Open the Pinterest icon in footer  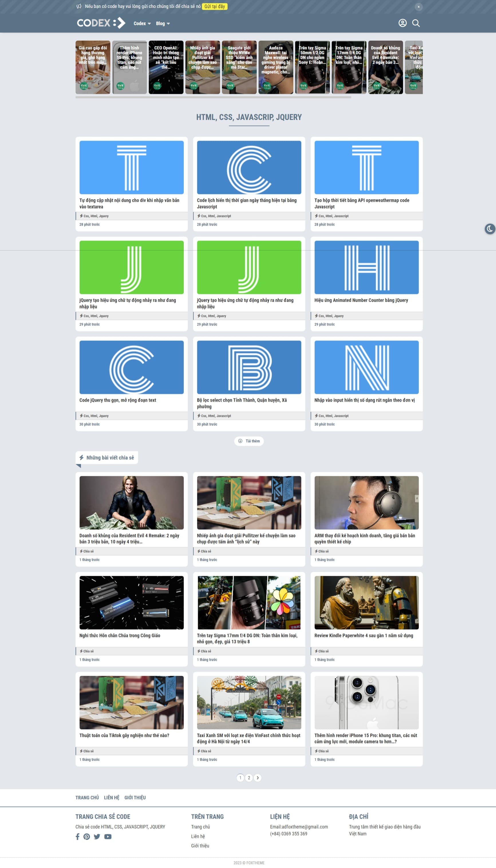click(87, 836)
